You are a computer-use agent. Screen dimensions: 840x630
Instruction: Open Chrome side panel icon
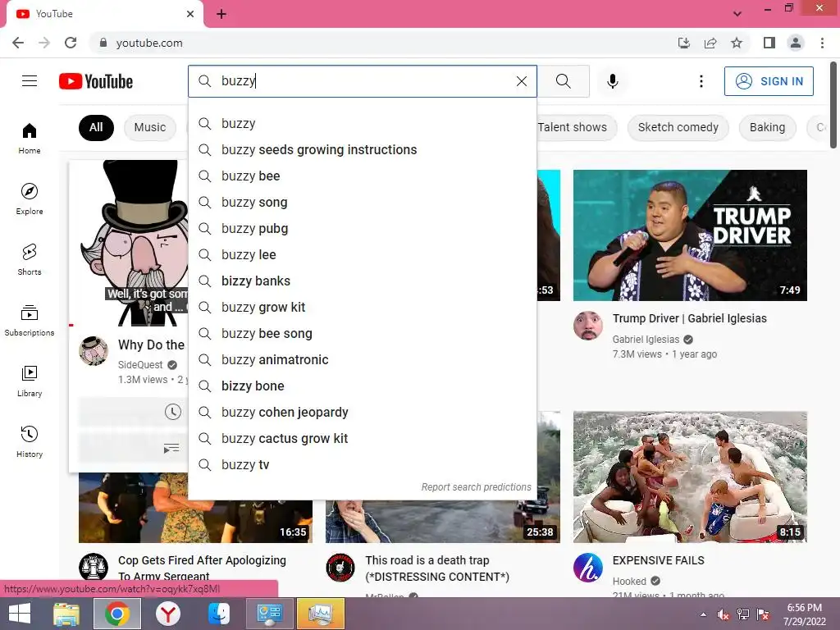pyautogui.click(x=769, y=43)
